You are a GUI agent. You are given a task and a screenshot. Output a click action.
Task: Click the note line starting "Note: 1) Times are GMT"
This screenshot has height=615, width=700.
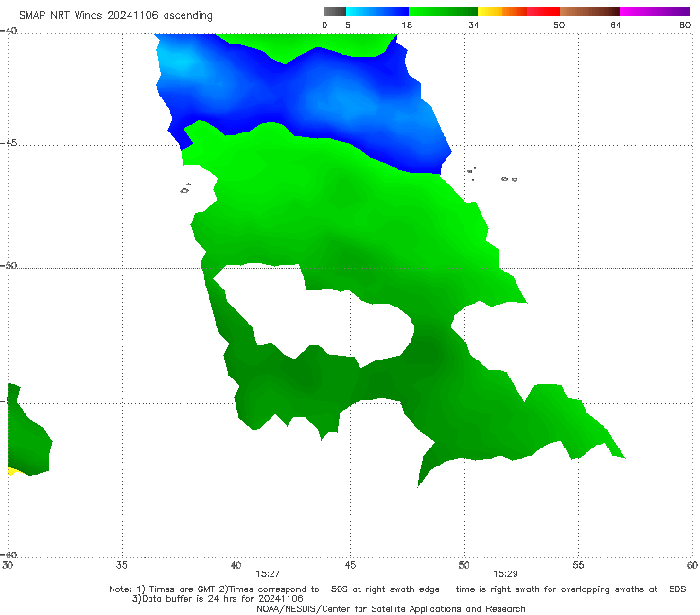pyautogui.click(x=397, y=589)
